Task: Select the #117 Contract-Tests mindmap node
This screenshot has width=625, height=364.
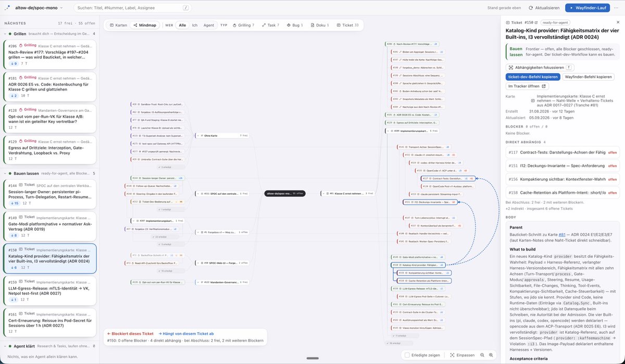Action: pos(447,178)
